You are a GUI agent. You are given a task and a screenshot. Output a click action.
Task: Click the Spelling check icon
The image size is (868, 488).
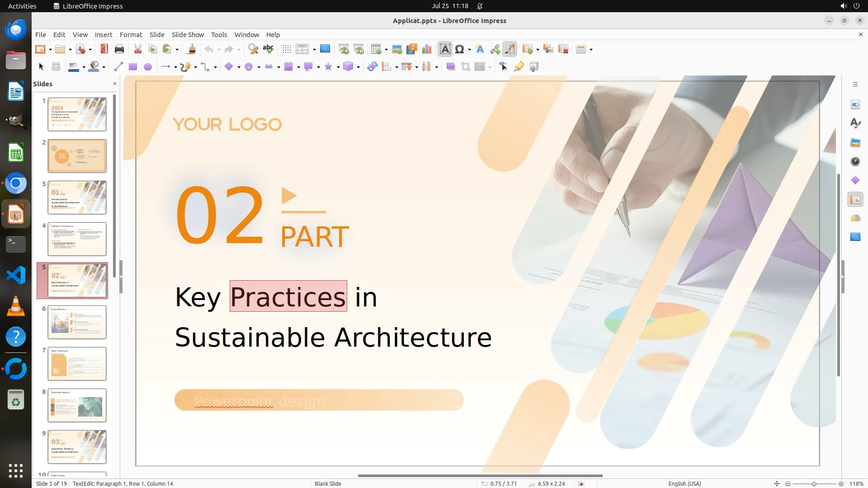point(268,49)
